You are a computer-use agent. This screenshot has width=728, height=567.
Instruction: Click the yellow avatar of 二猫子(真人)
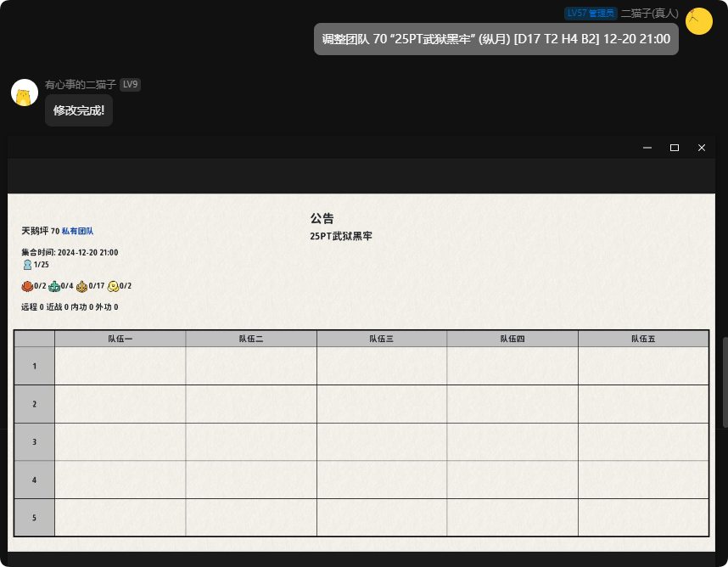698,21
